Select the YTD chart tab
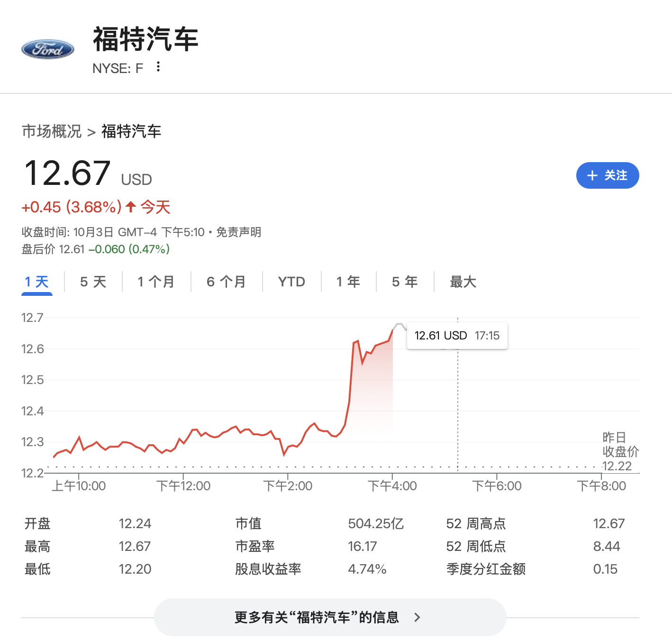The width and height of the screenshot is (672, 641). point(291,282)
